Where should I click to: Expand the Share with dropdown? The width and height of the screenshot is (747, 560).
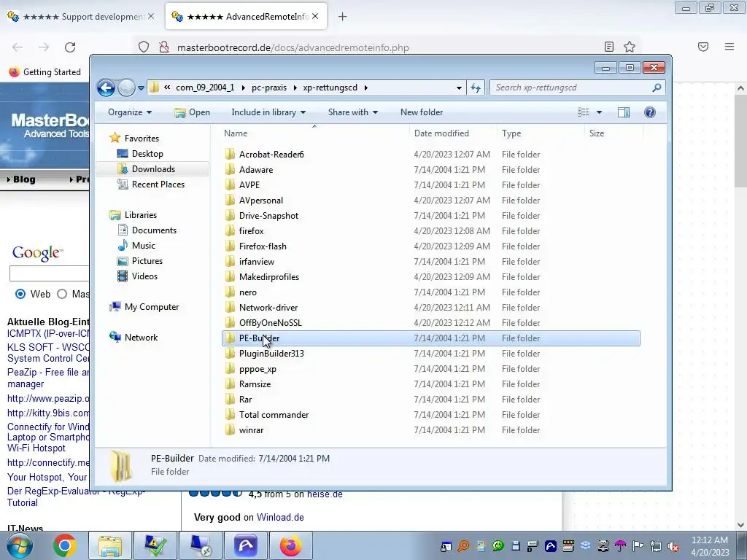(353, 112)
